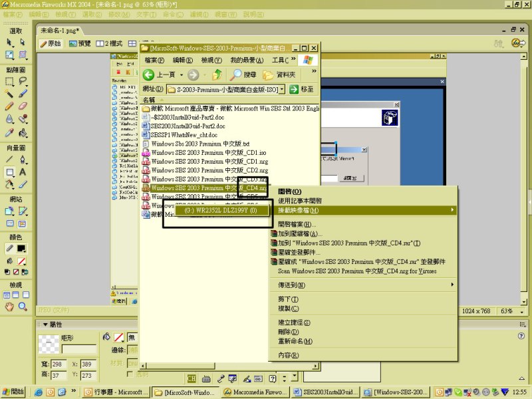Choose 掛載映像檔(M) in the context menu
Viewport: 532px width, 399px height.
point(363,210)
